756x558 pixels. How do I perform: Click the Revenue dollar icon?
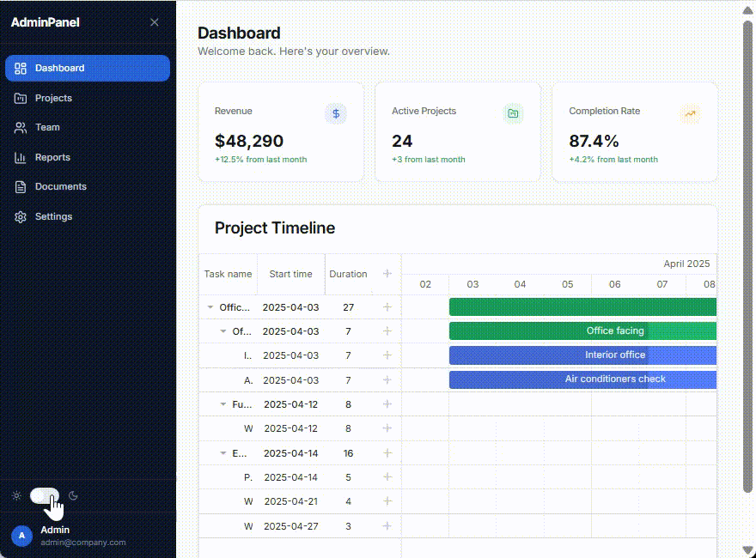(x=335, y=112)
